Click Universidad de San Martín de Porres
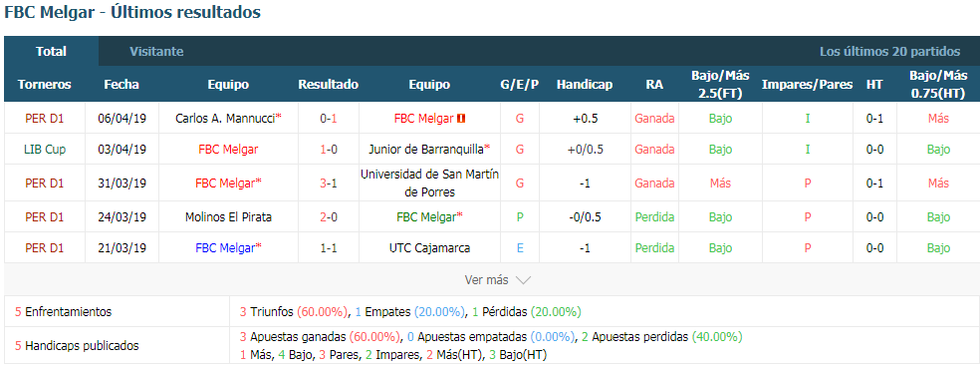Screen dimensions: 980x368 click(429, 184)
